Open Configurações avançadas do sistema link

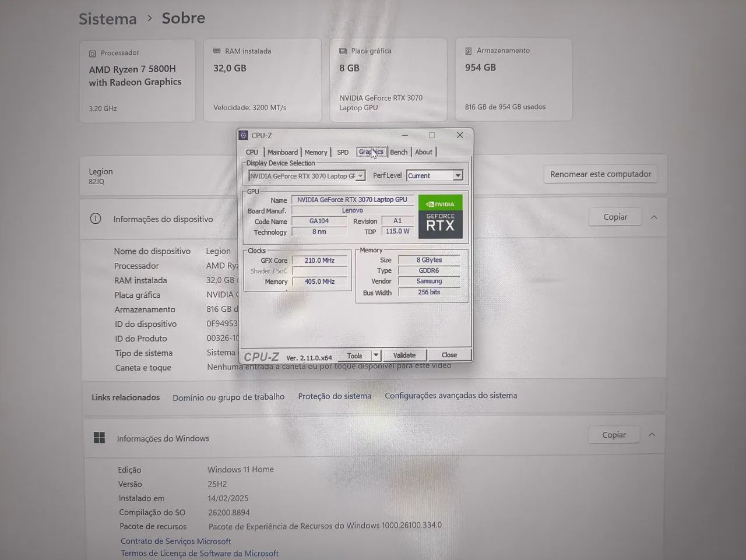coord(451,395)
